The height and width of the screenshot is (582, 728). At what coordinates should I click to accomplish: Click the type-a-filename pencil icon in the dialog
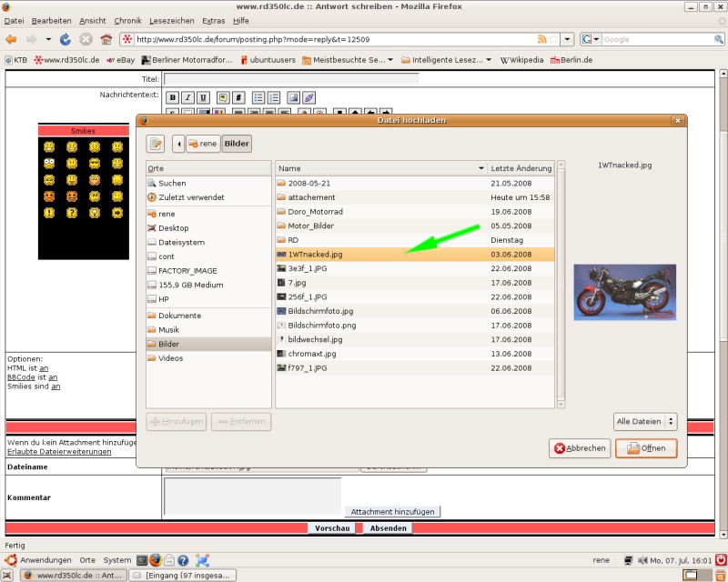pos(156,144)
